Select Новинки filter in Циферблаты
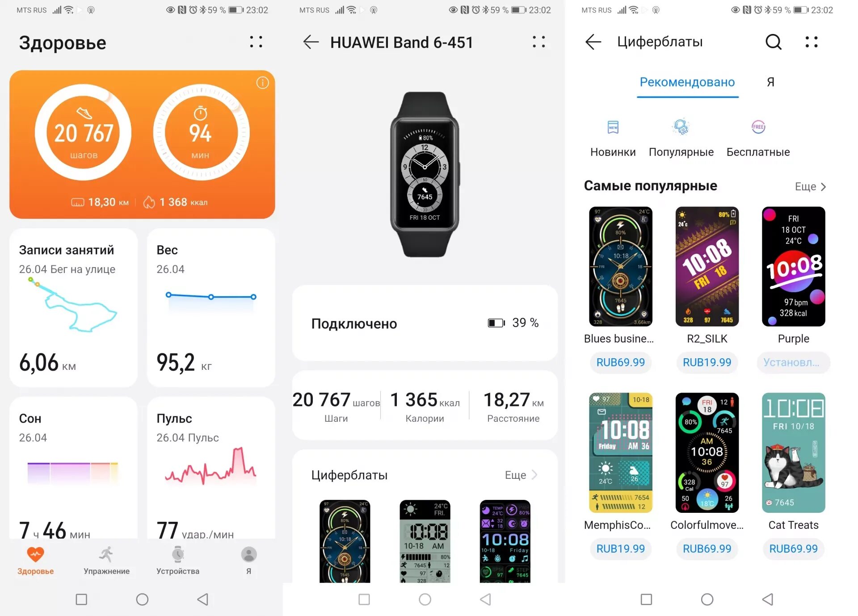858x616 pixels. coord(614,140)
